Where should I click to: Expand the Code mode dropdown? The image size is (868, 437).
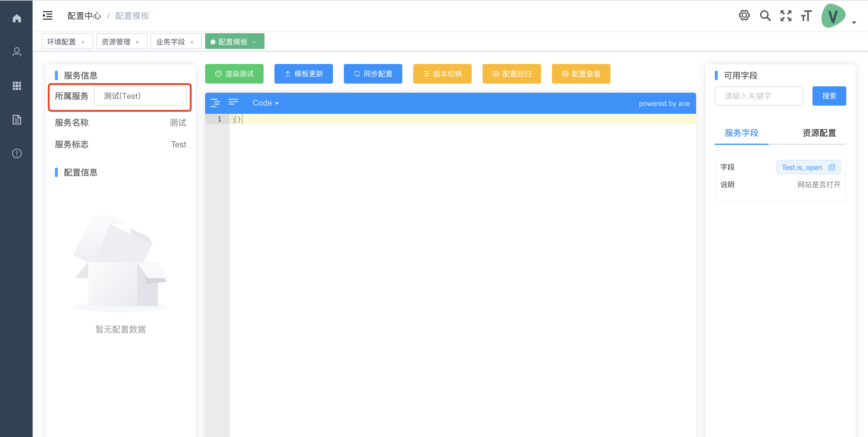pos(265,103)
